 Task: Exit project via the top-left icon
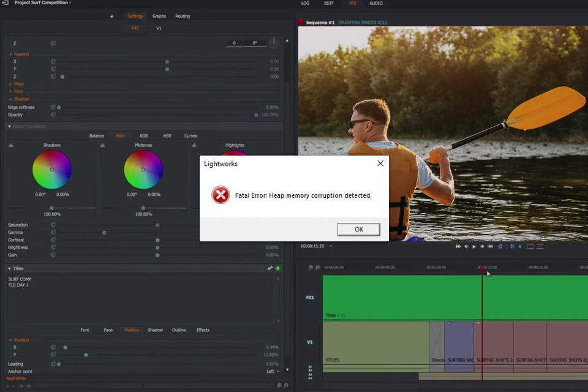[x=6, y=2]
